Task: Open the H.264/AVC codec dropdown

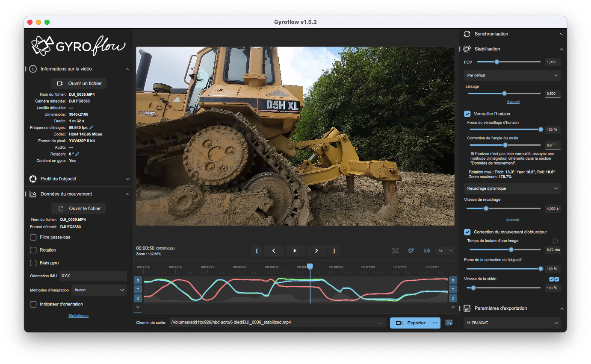Action: tap(512, 323)
